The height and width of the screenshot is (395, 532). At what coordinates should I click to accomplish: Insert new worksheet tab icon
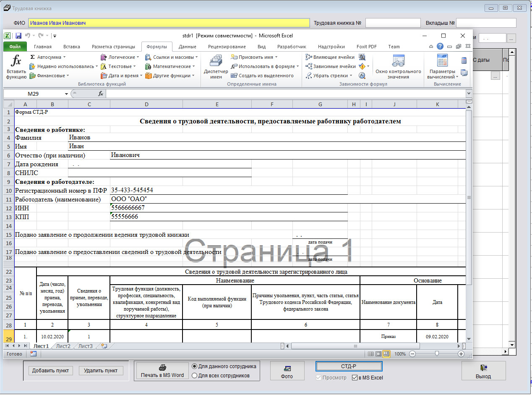(104, 346)
